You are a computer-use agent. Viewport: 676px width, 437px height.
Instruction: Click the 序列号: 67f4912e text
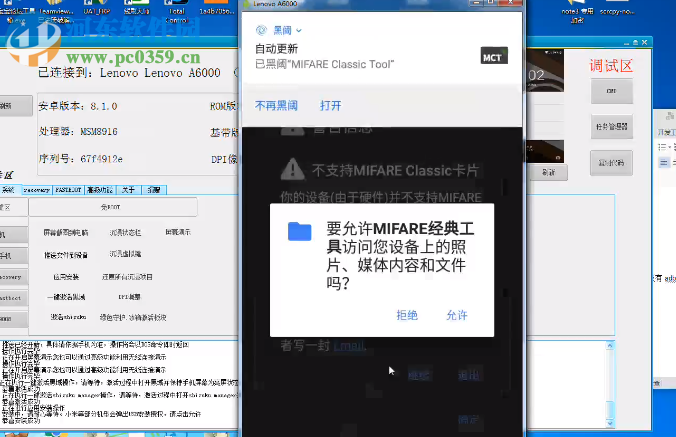(81, 159)
